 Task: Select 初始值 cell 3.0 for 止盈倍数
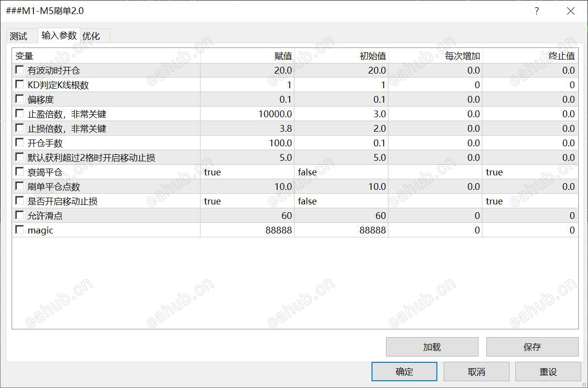tap(341, 114)
